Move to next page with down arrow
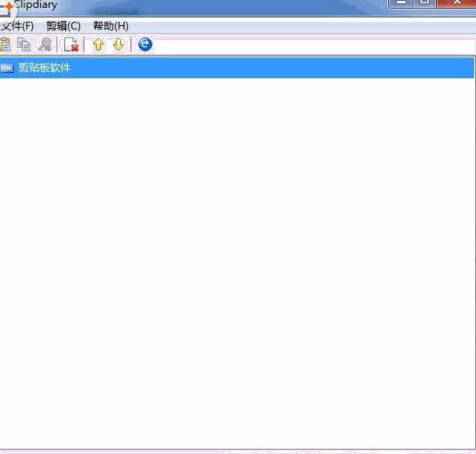This screenshot has width=476, height=454. pos(118,44)
